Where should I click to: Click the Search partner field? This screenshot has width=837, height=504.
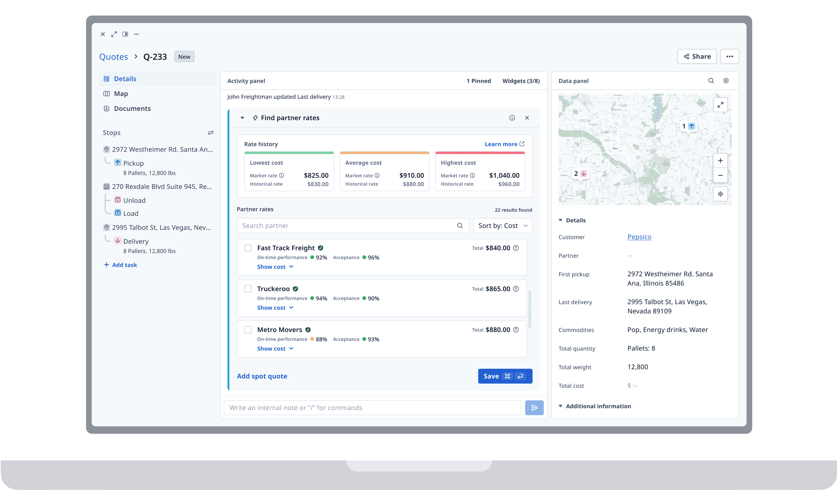pyautogui.click(x=346, y=226)
